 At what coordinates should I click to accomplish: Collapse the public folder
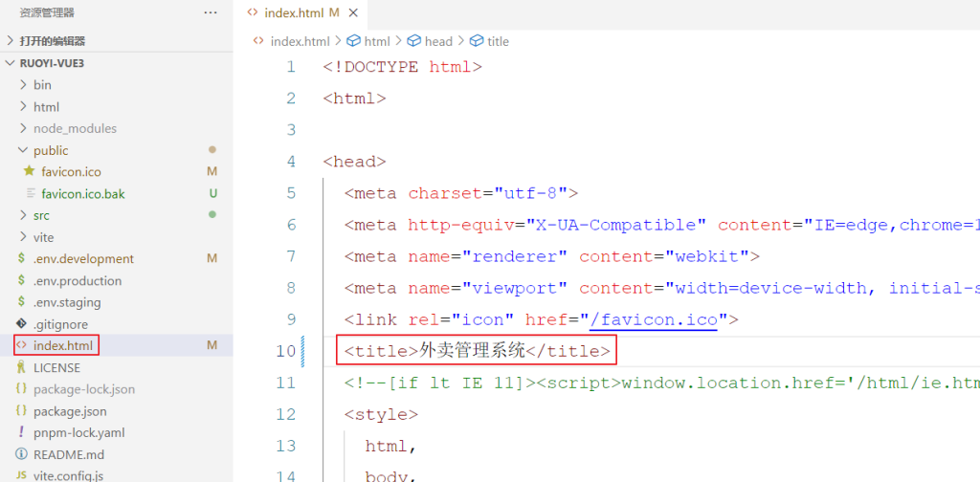coord(51,150)
